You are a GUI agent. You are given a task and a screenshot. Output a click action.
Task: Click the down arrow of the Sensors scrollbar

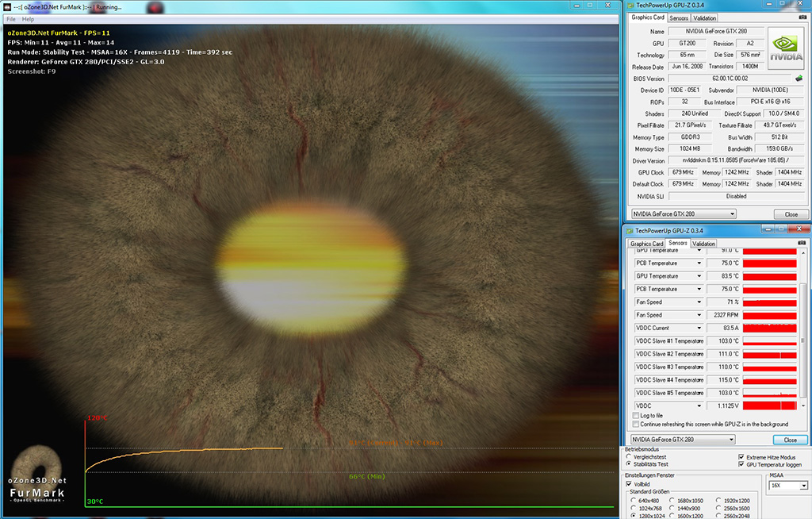point(803,406)
